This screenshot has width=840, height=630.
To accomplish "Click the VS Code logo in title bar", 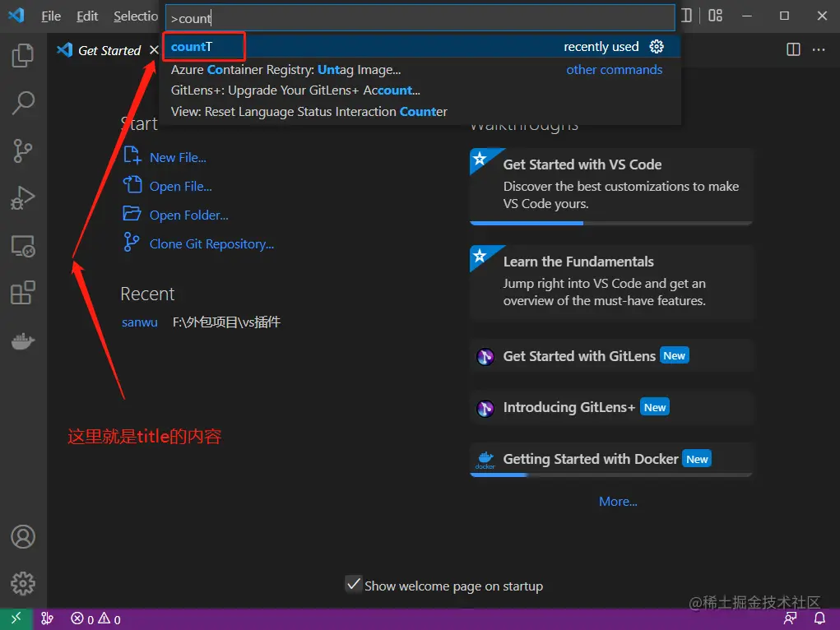I will tap(16, 16).
